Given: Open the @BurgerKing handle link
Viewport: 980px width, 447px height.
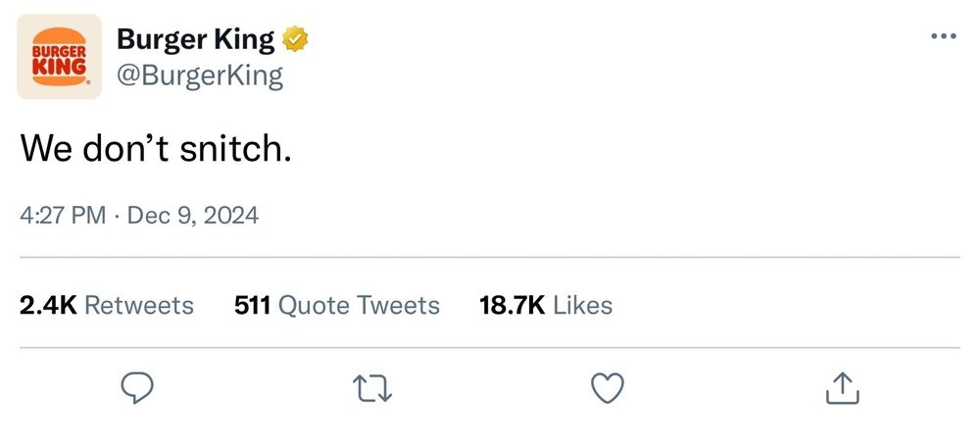Looking at the screenshot, I should (200, 75).
